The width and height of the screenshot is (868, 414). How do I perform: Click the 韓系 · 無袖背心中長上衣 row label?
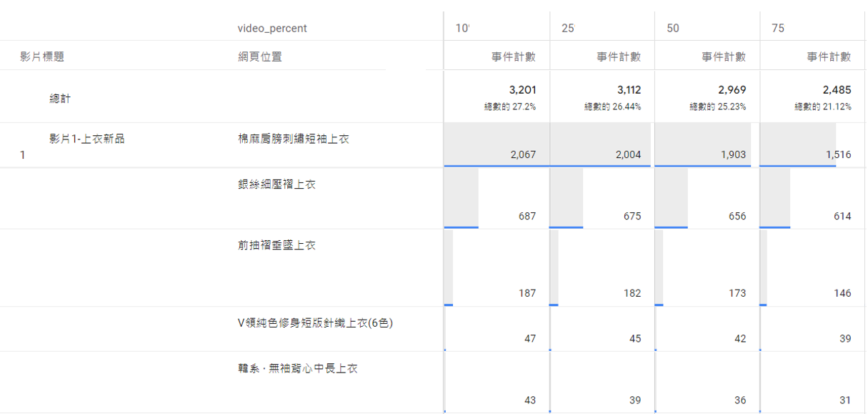(298, 368)
